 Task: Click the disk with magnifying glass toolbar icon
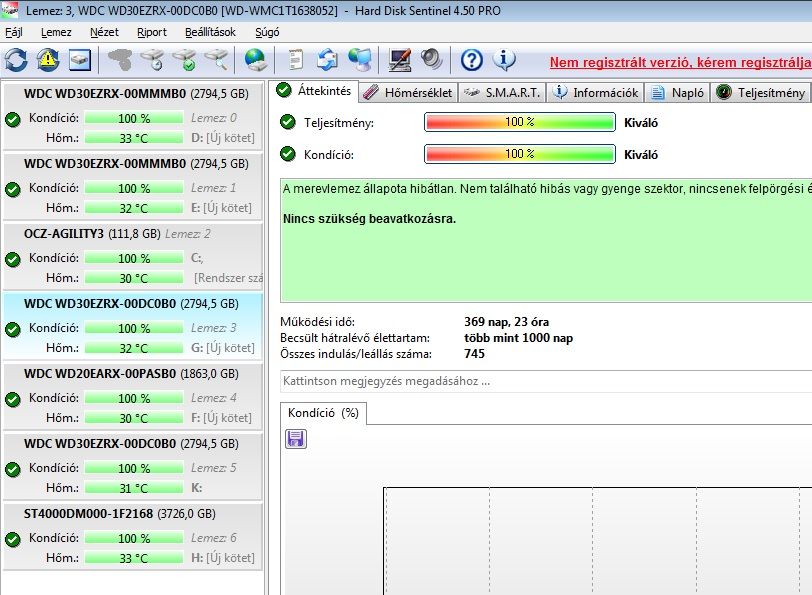click(x=216, y=60)
